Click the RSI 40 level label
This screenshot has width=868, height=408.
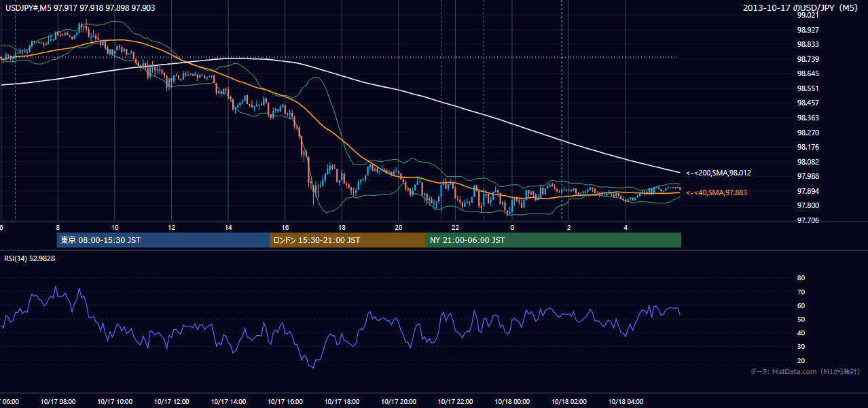[x=801, y=333]
